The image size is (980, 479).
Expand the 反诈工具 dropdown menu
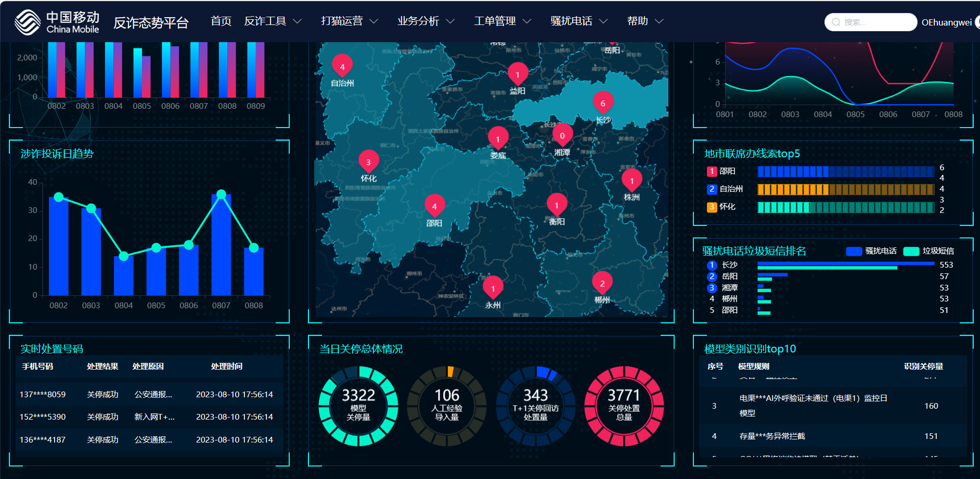click(273, 21)
